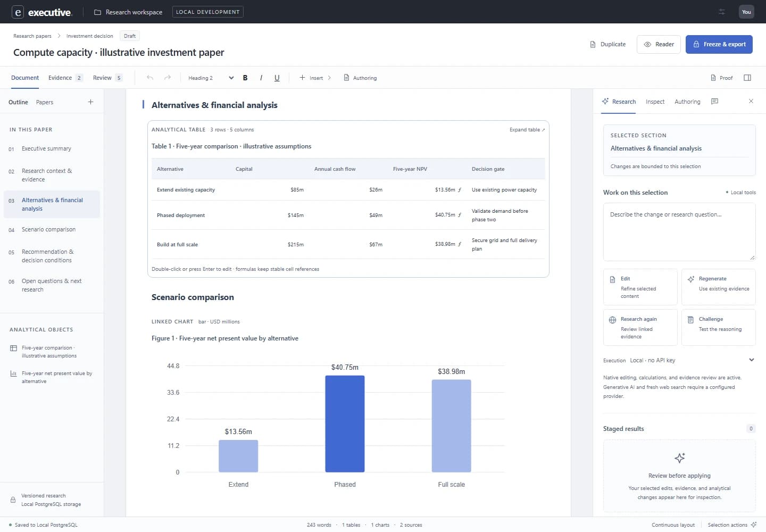Click the formula icon beside $38.98m
Viewport: 766px width, 532px height.
(x=460, y=244)
